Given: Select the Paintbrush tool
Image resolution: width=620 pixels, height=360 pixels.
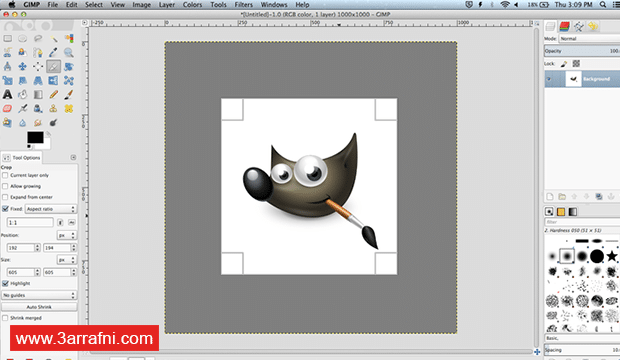Looking at the screenshot, I should pyautogui.click(x=69, y=95).
